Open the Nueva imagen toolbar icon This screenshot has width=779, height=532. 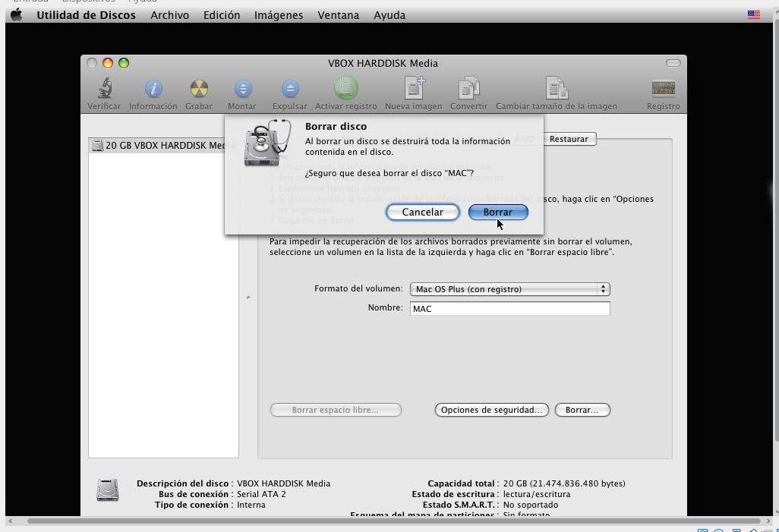tap(414, 88)
